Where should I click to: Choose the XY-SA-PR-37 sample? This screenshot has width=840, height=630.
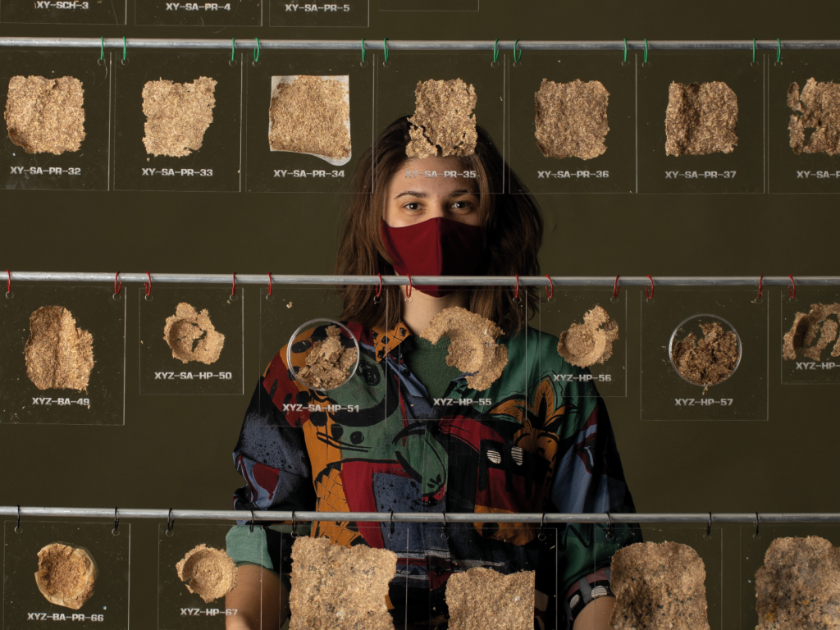tap(701, 118)
